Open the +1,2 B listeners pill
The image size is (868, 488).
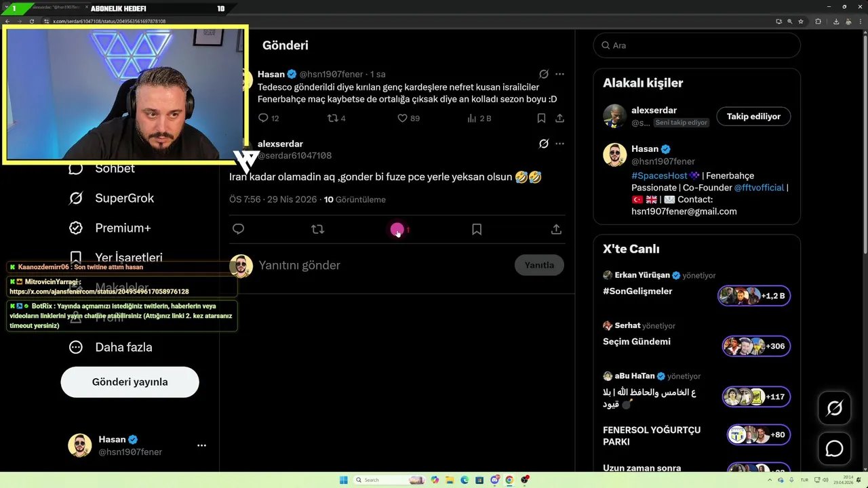[754, 296]
